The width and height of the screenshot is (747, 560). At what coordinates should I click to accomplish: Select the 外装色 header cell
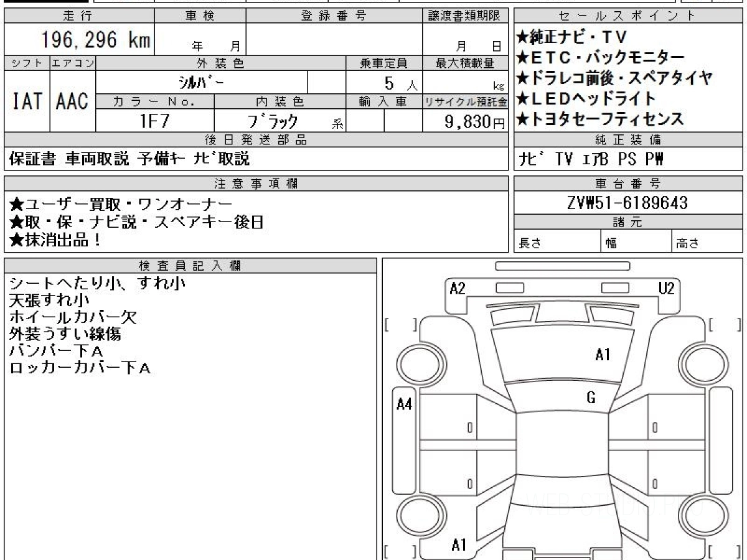click(221, 63)
